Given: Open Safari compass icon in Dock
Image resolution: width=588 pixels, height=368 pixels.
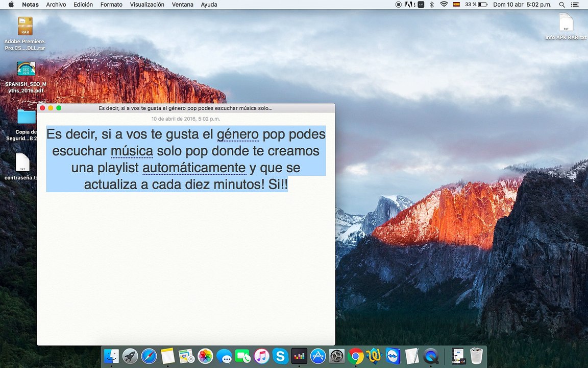Looking at the screenshot, I should (149, 356).
